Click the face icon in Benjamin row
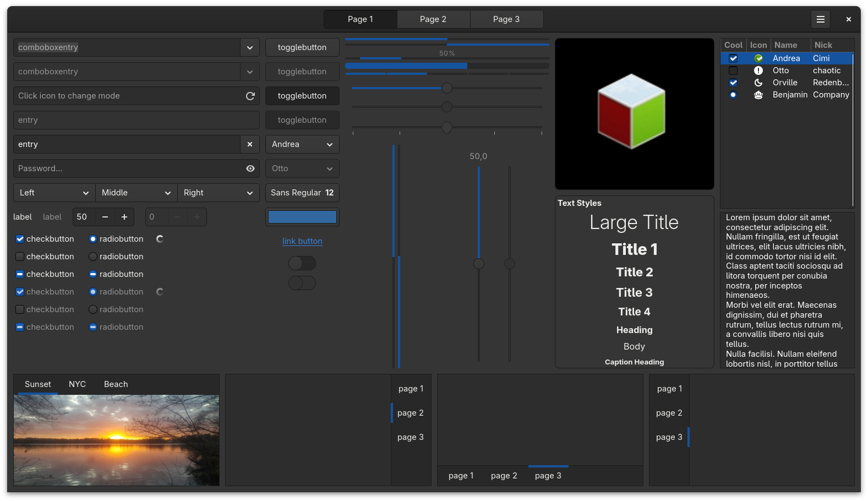 pyautogui.click(x=758, y=95)
